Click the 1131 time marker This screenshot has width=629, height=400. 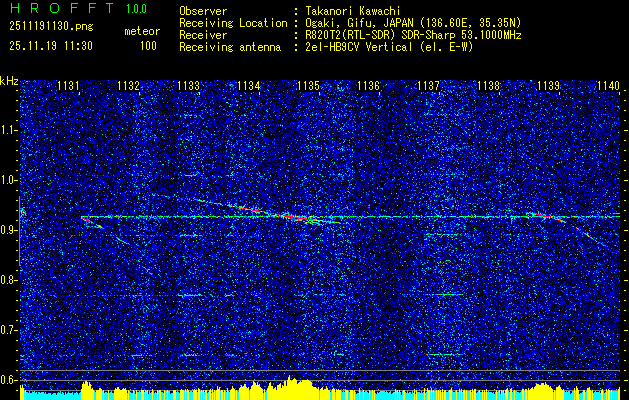click(x=68, y=86)
